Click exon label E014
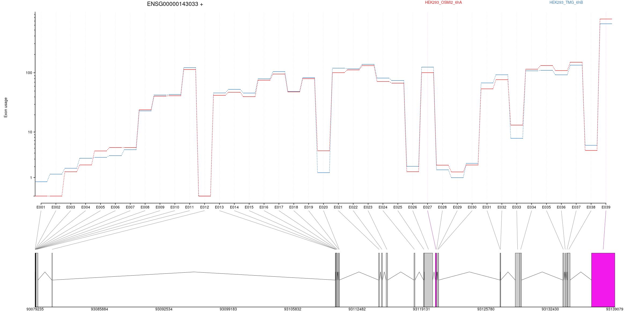The width and height of the screenshot is (644, 322). (234, 207)
